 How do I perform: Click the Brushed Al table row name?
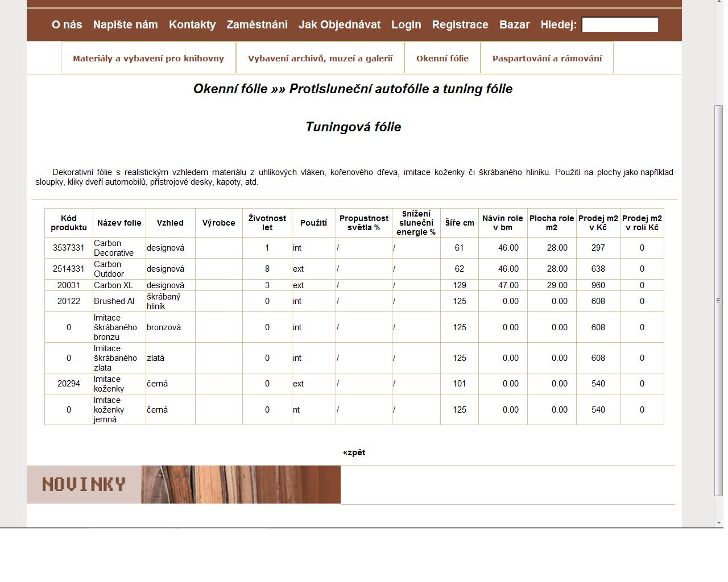click(114, 301)
